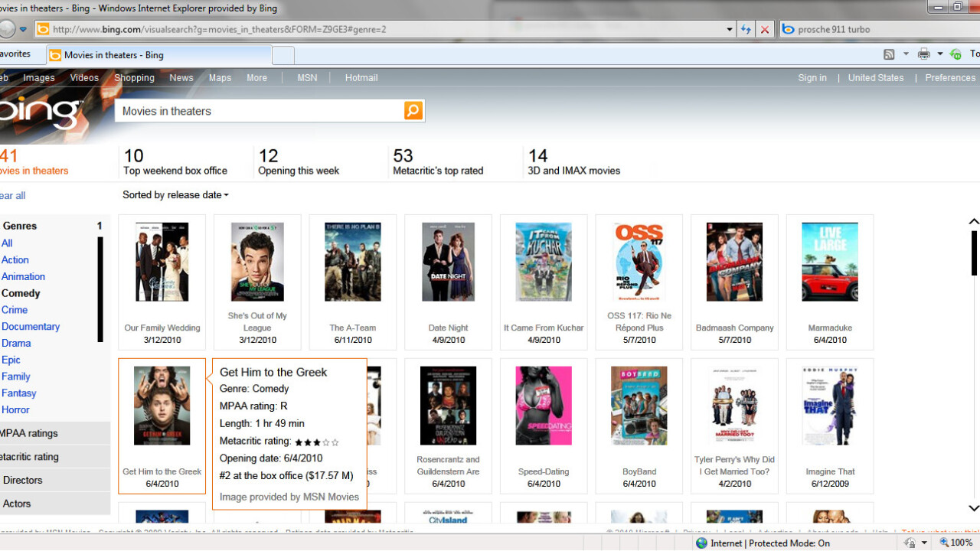980x551 pixels.
Task: Click inside the 'Movies in theaters' search box
Action: [260, 111]
